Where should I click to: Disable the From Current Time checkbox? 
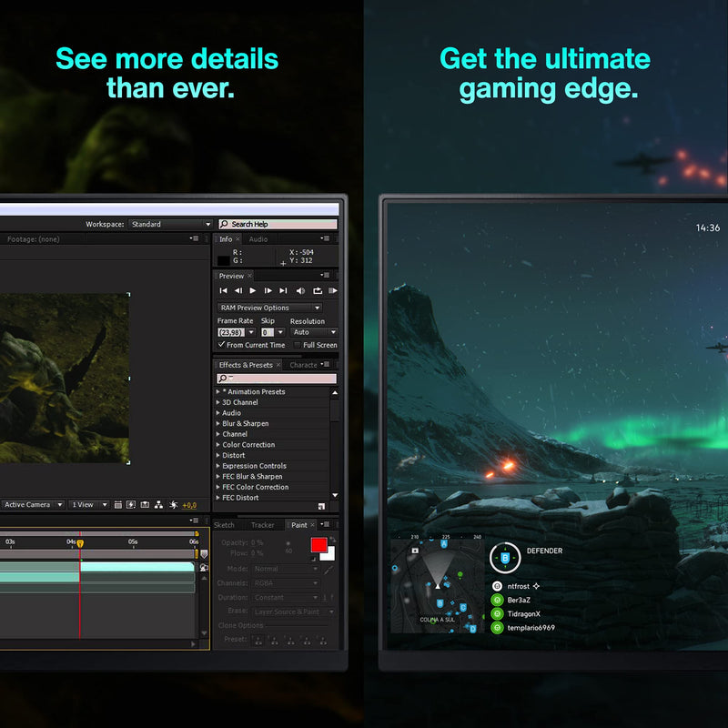[x=221, y=345]
